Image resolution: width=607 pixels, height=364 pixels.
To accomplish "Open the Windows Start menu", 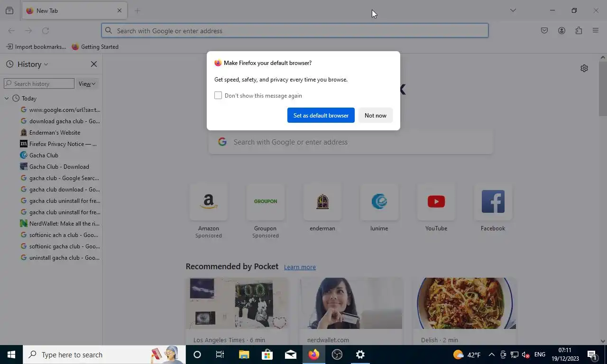I will [x=11, y=355].
